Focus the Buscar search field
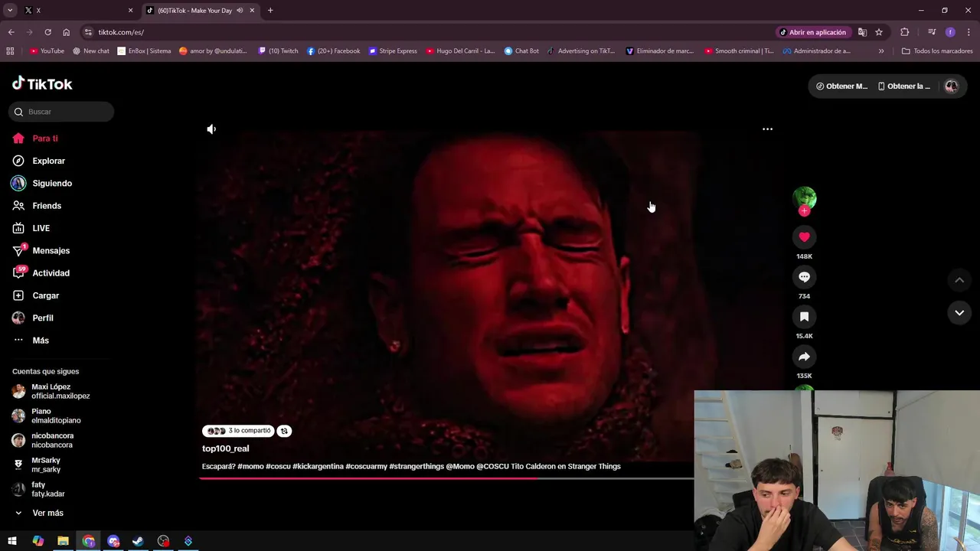 click(x=61, y=112)
